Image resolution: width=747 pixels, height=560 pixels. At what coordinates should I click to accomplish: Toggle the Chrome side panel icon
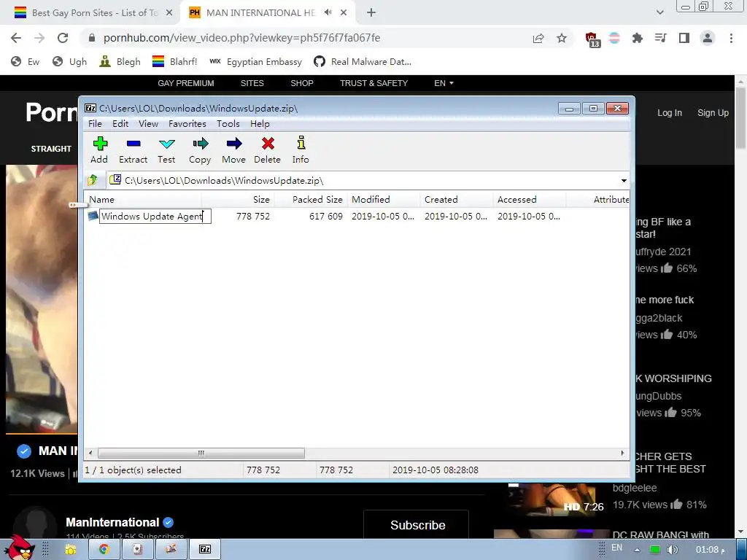coord(684,38)
